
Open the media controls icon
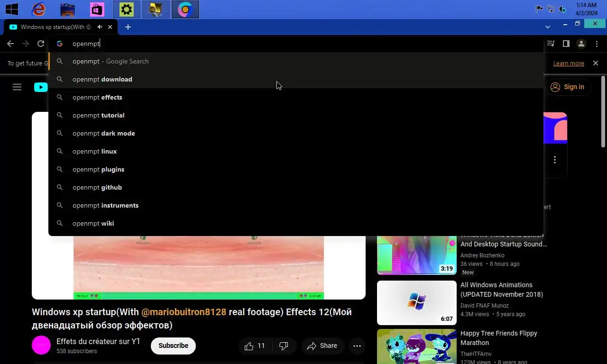coord(551,44)
